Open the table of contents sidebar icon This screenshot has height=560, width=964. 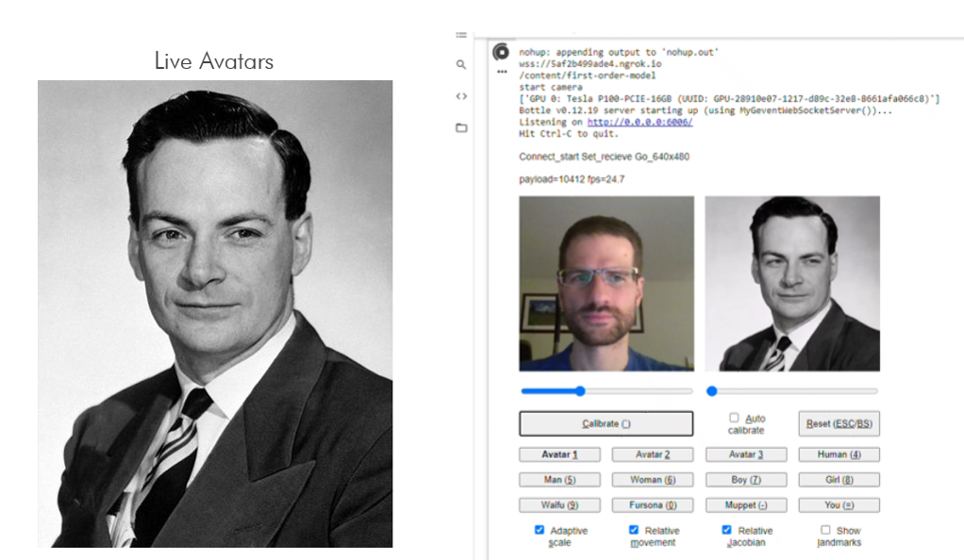(x=461, y=35)
